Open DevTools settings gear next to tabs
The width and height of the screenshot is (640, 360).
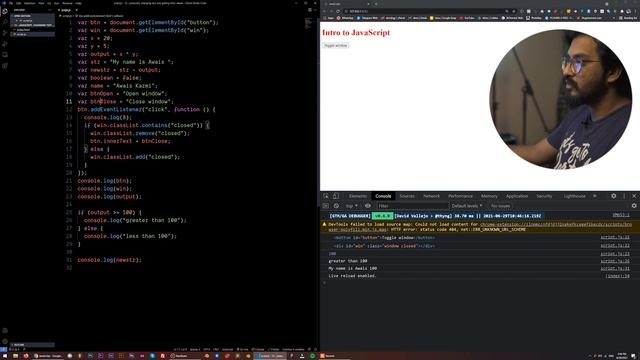pyautogui.click(x=613, y=196)
